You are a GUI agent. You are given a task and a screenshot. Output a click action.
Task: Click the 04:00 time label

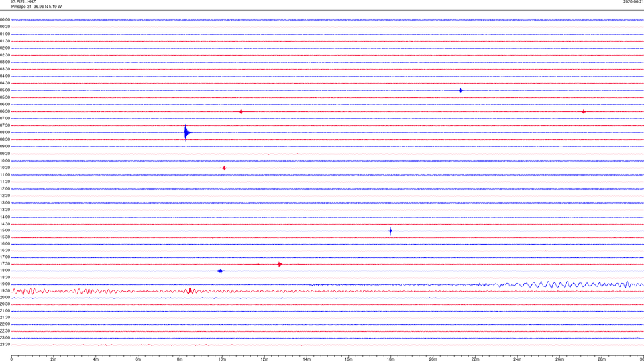tap(5, 76)
